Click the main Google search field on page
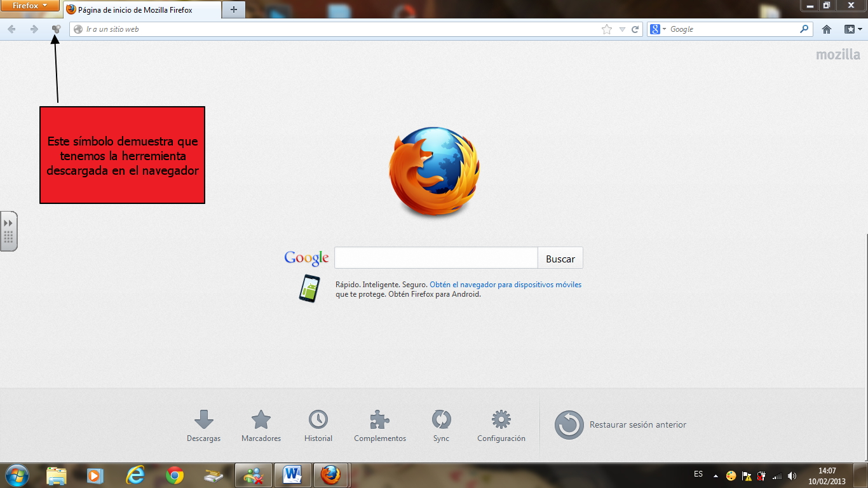Image resolution: width=868 pixels, height=488 pixels. tap(436, 258)
